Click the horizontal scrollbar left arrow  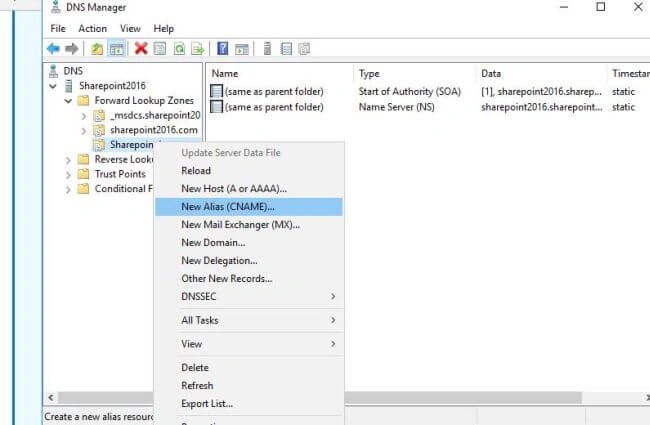click(51, 398)
